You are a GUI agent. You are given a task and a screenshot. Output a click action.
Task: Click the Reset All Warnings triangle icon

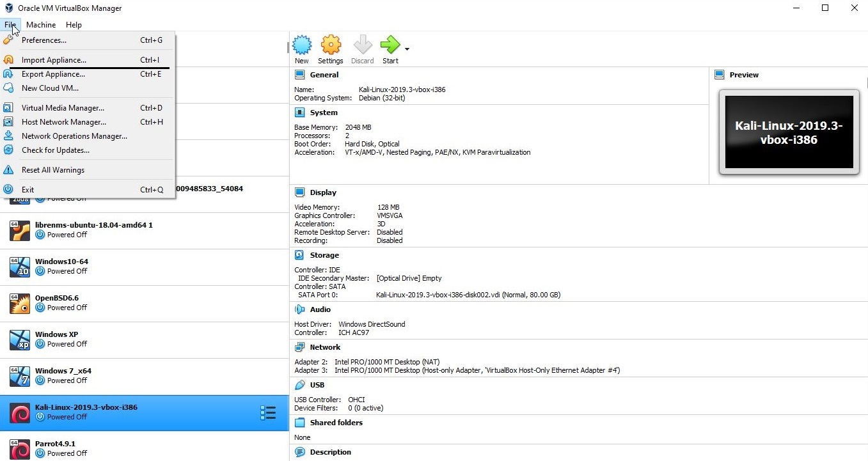8,170
